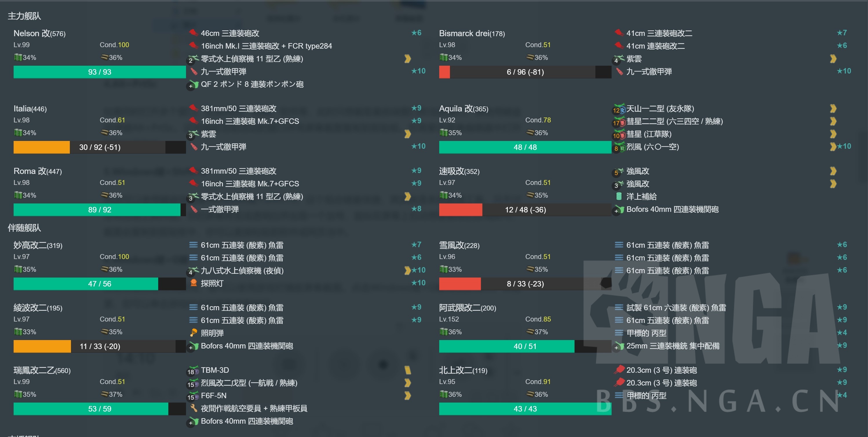Click Italia's orange 30 / 92 HP bar

[99, 147]
